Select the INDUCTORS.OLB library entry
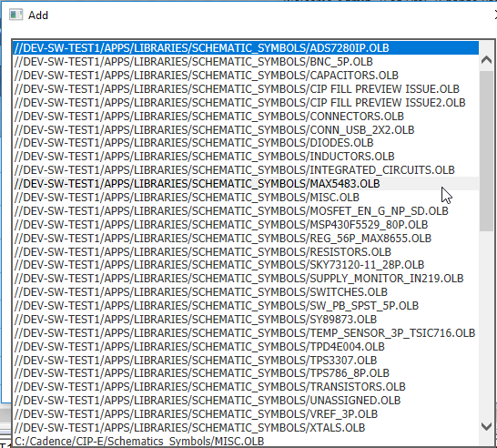The image size is (497, 448). click(246, 157)
